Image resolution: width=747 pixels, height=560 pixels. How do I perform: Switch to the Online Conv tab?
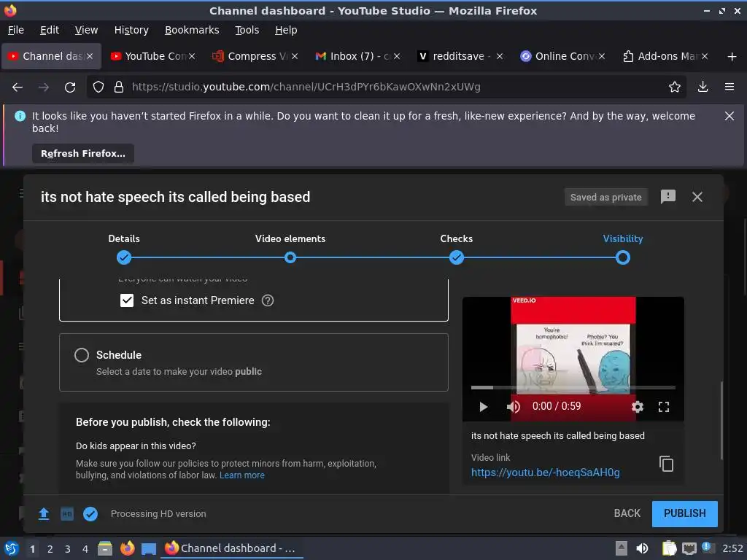(x=562, y=56)
